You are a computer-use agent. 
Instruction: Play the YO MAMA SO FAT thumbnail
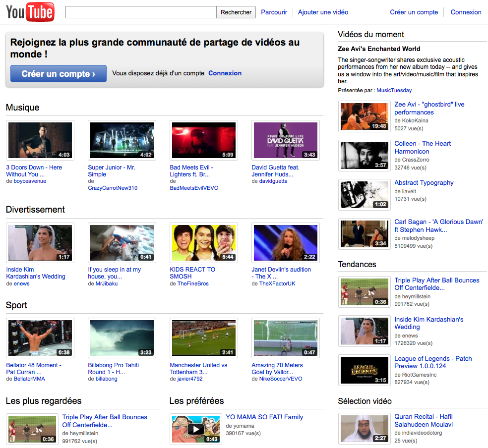tap(196, 429)
